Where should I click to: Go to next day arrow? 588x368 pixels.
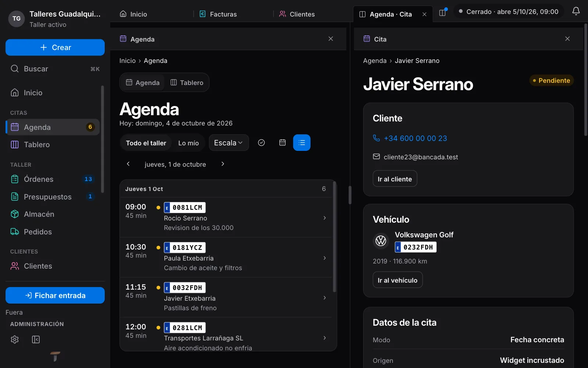coord(223,164)
